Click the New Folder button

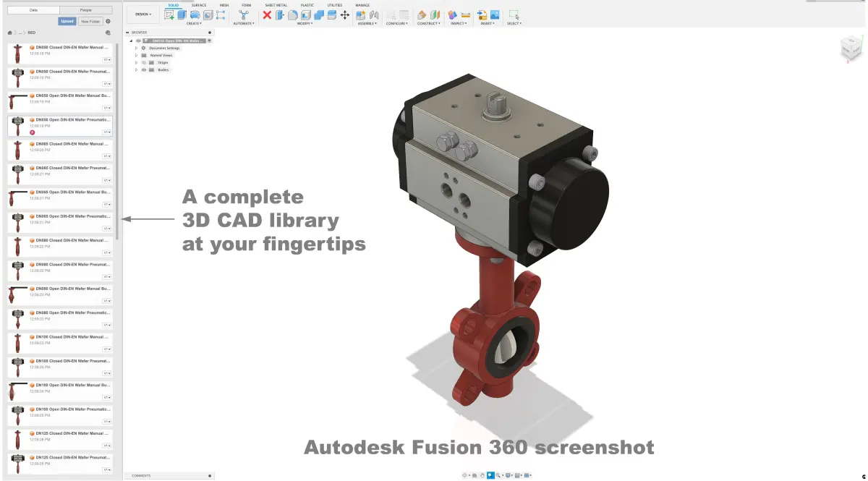90,21
